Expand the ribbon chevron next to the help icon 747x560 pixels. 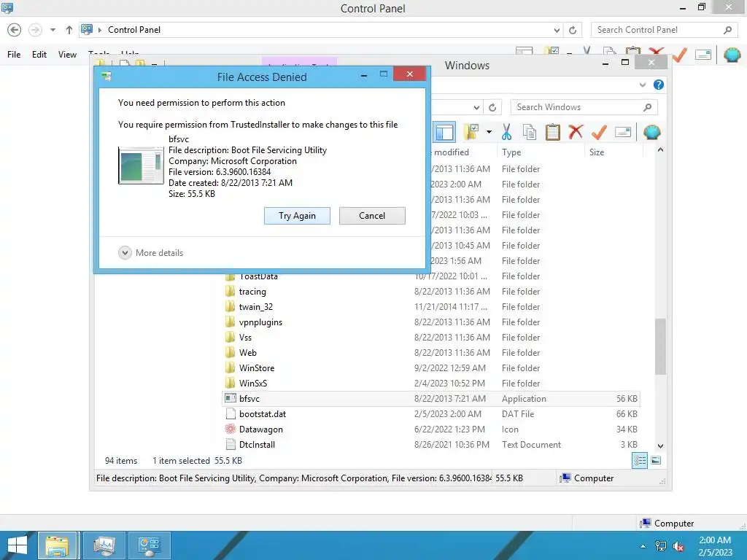[642, 85]
